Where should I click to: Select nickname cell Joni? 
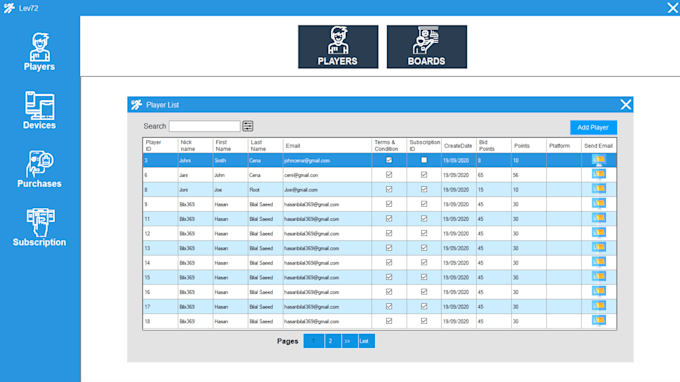[x=195, y=190]
